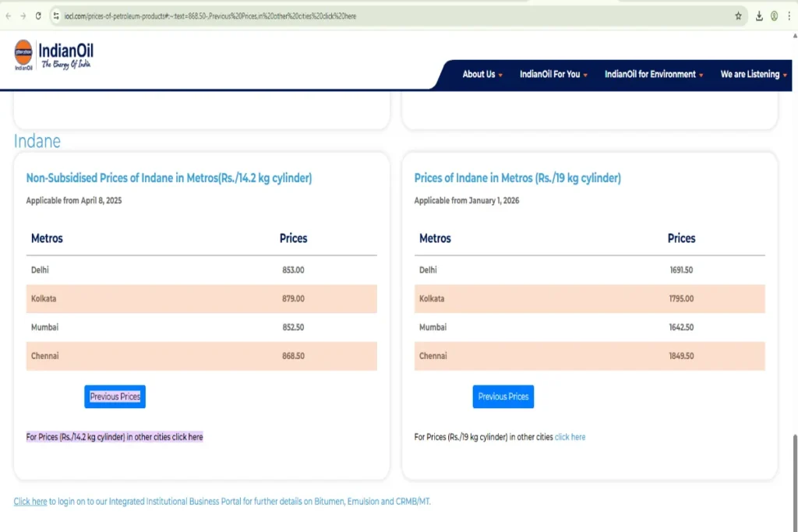Click the IndianOil logo
The width and height of the screenshot is (798, 532).
coord(53,55)
